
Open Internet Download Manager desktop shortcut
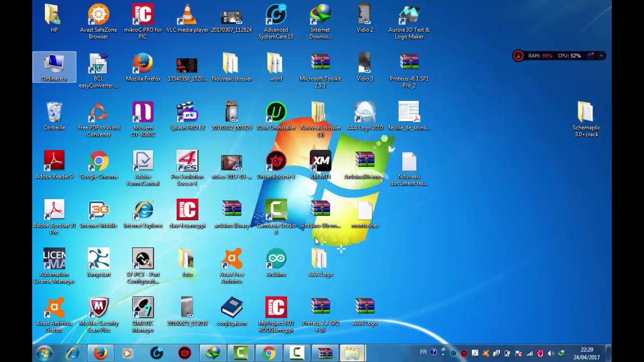[320, 22]
